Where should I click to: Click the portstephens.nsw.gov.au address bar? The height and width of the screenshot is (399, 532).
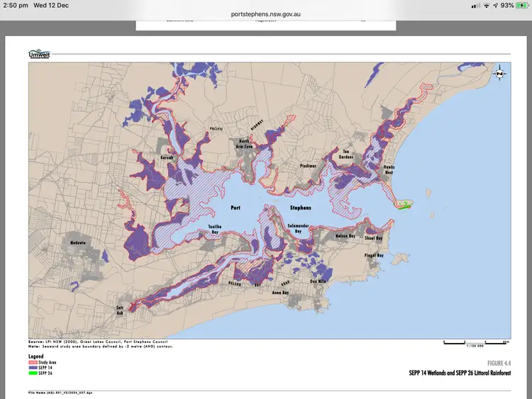click(266, 13)
